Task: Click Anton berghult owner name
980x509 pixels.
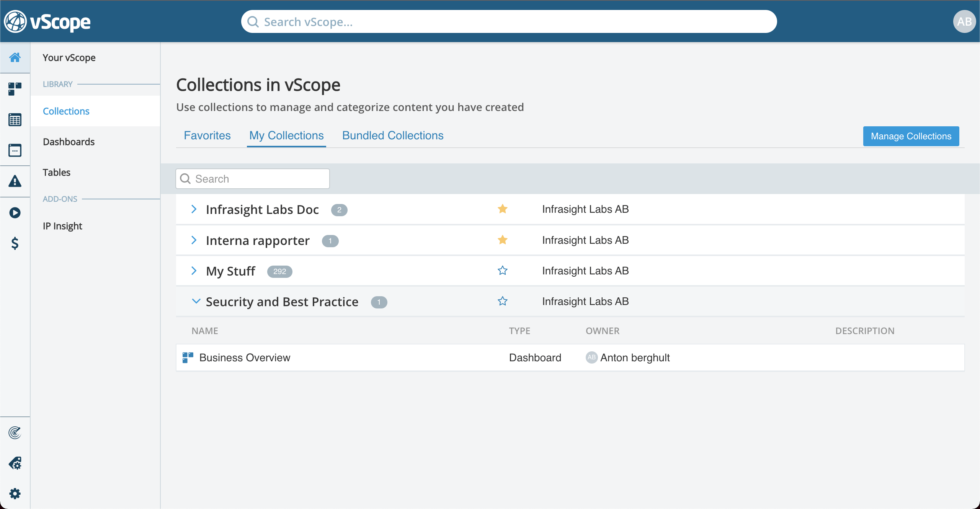Action: pyautogui.click(x=635, y=357)
